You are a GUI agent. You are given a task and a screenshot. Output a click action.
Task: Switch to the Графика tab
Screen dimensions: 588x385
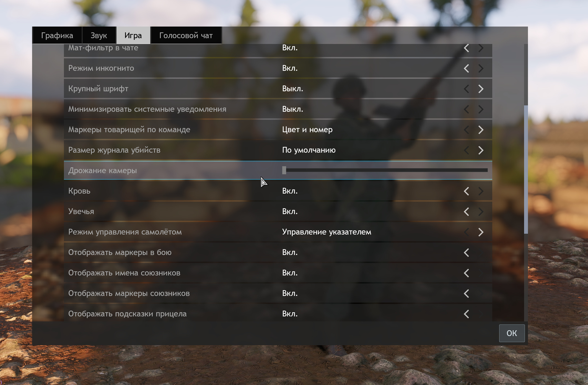pos(57,35)
